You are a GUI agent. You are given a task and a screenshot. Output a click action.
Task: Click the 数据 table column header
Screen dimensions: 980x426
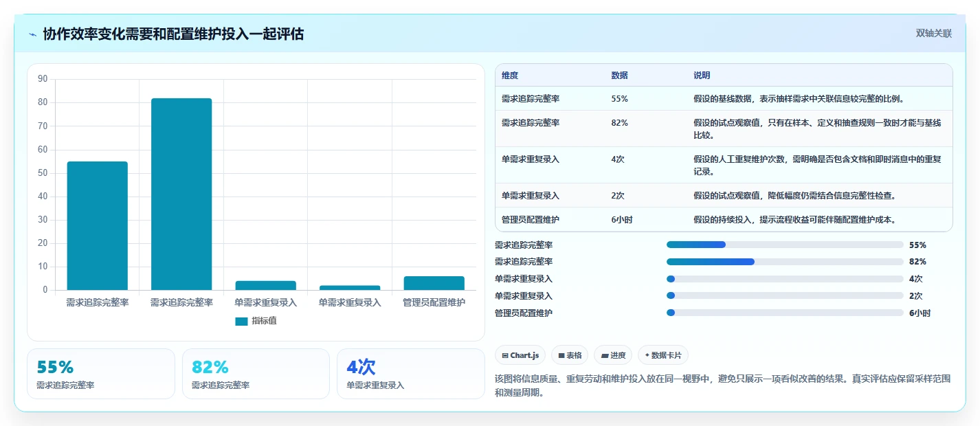point(619,76)
